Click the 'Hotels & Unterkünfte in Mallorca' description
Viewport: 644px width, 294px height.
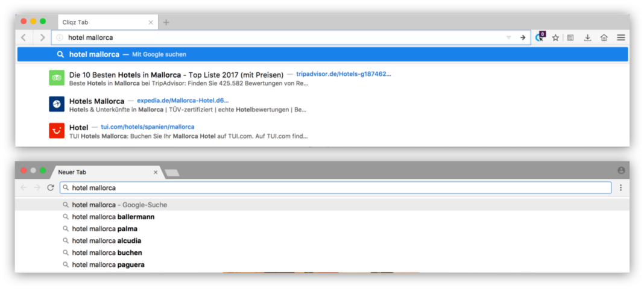click(x=188, y=110)
